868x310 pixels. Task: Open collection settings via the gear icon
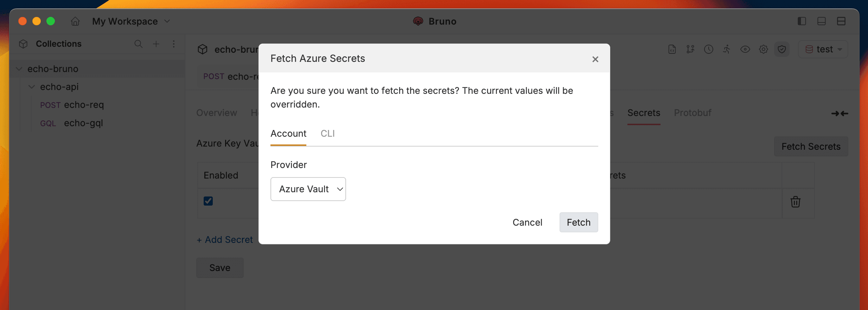(x=764, y=49)
